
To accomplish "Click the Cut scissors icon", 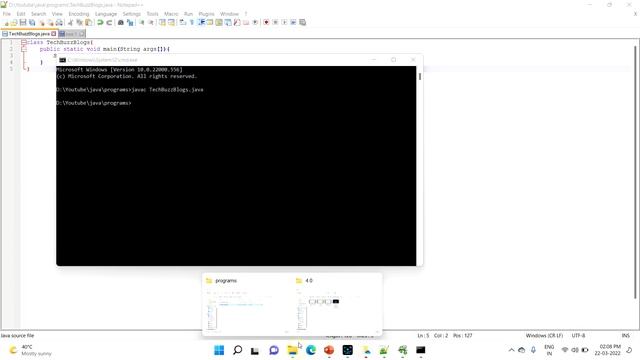I will pos(70,22).
